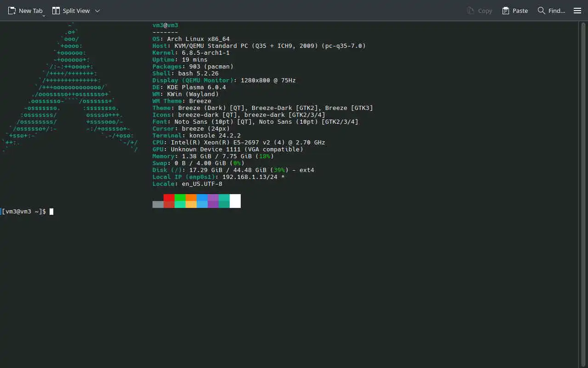Click the 'CPU: Intel(R) Xeon(R) E5-2697' line
This screenshot has width=588, height=368.
(239, 143)
